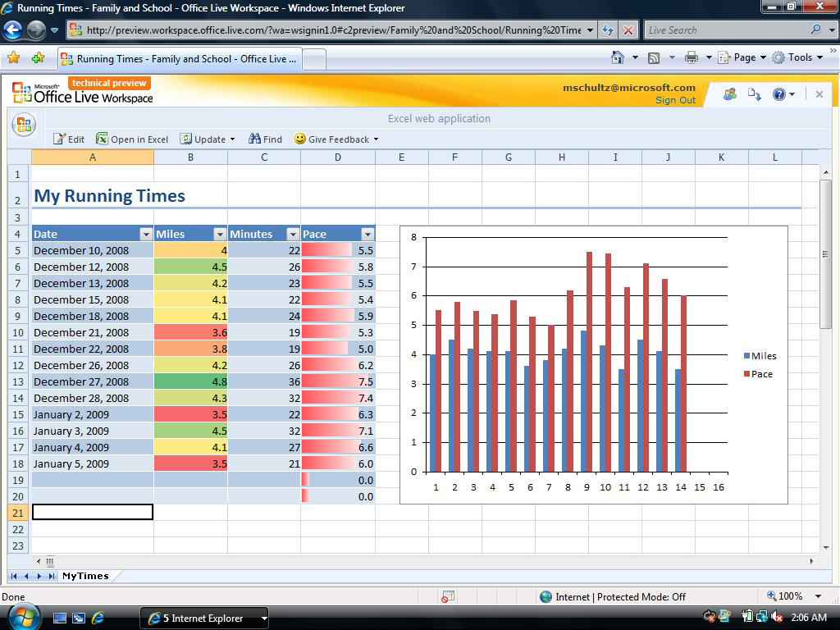Click the Help question mark icon
Screen dimensions: 840x630
778,94
